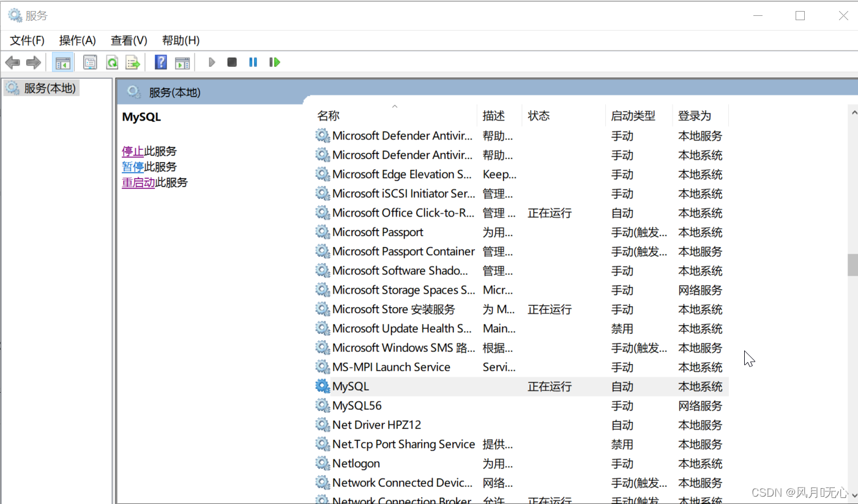Sort by the 名称 column header
Viewport: 858px width, 504px height.
395,115
